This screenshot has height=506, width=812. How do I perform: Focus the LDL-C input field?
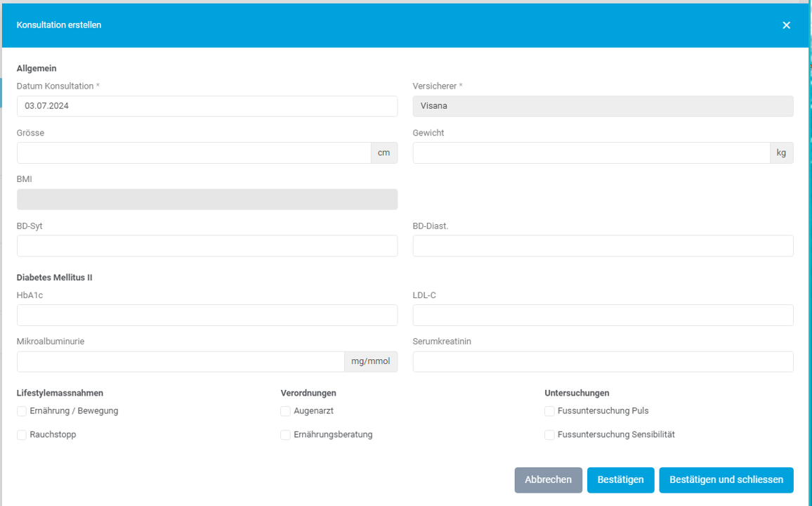[603, 315]
